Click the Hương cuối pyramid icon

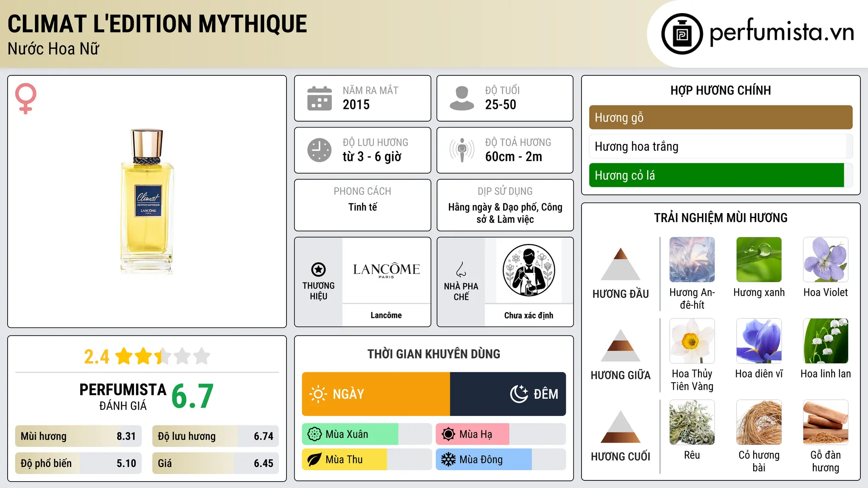(x=620, y=427)
